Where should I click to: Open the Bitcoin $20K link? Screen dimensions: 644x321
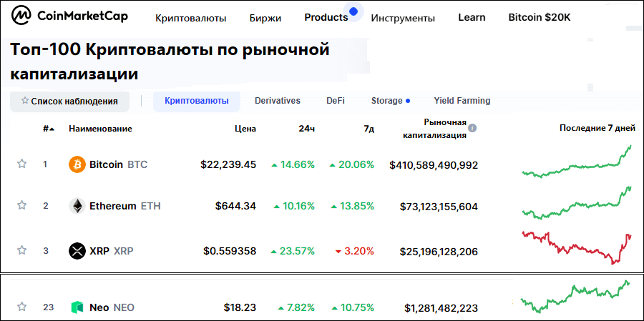[x=539, y=17]
